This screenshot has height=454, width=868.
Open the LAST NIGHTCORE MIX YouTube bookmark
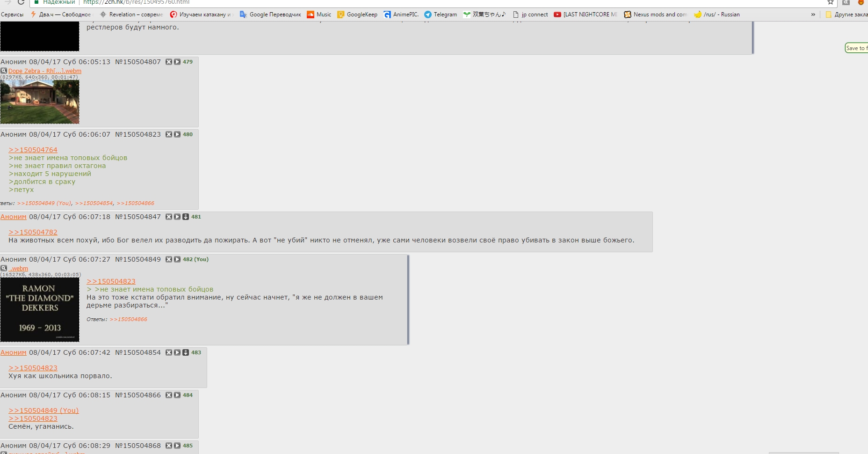pyautogui.click(x=586, y=15)
